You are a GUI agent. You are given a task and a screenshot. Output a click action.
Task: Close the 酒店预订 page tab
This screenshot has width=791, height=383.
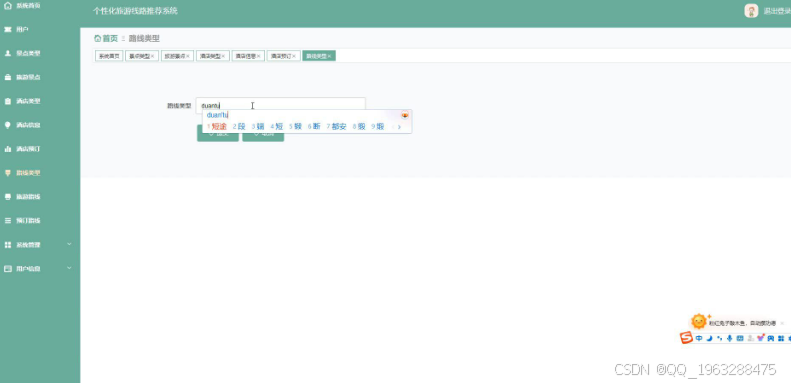point(294,56)
